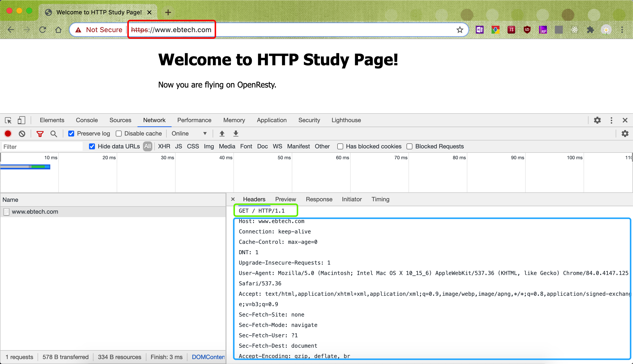Uncheck the Preserve log checkbox

coord(71,134)
